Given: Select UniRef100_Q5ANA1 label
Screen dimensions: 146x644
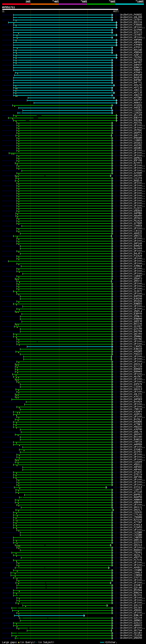Looking at the screenshot, I should [x=131, y=336].
